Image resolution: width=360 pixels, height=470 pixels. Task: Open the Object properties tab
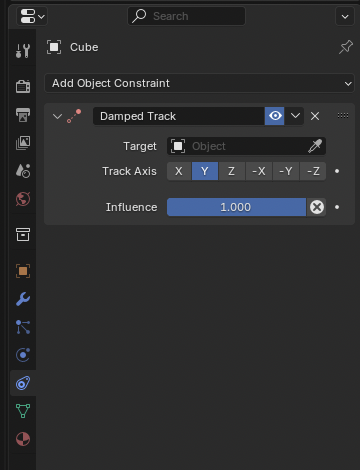tap(23, 271)
